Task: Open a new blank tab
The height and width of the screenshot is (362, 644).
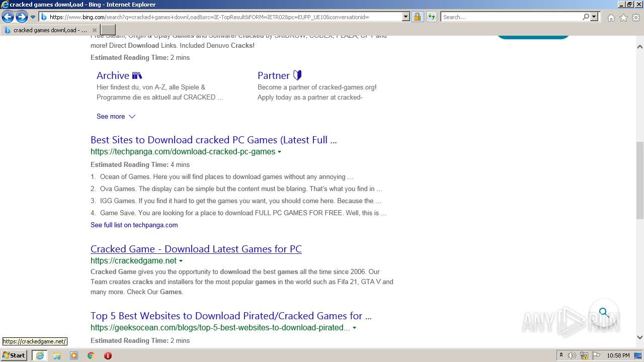Action: [x=108, y=30]
